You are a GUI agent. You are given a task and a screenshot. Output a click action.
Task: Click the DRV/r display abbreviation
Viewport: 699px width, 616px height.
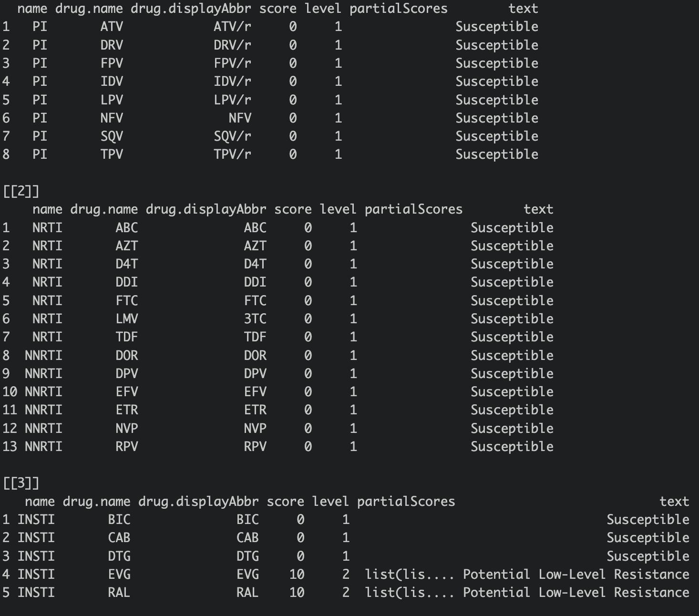[232, 45]
